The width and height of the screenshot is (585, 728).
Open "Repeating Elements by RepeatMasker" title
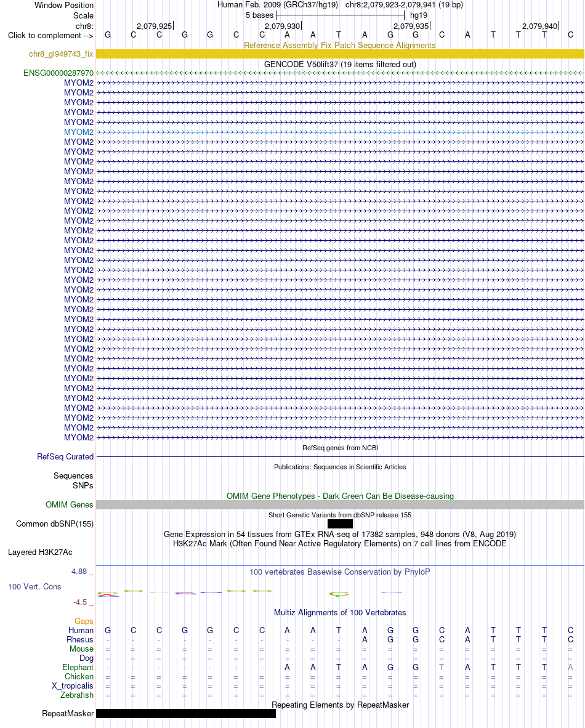click(340, 705)
